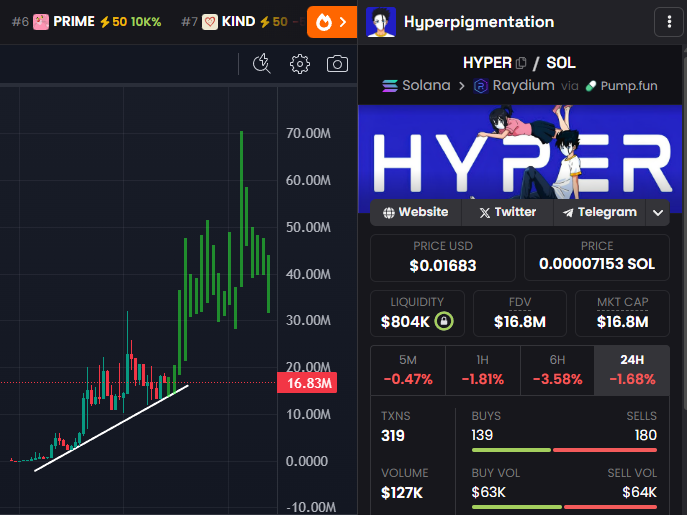The image size is (687, 515).
Task: Click the Pump.fun pill icon
Action: (591, 86)
